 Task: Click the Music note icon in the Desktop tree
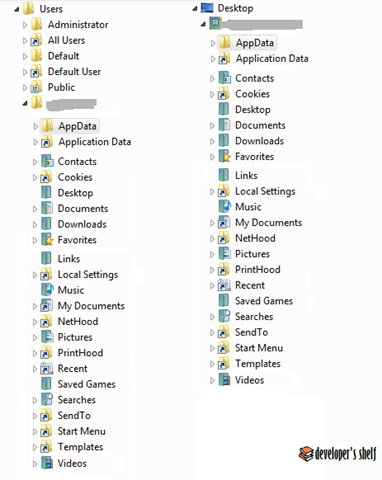point(225,206)
